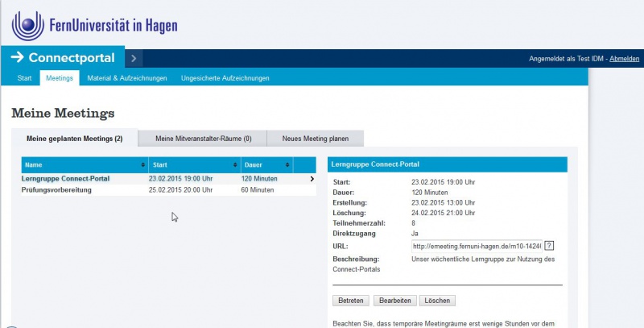
Task: Switch to Meine Mitveranstalter-Räume (0) tab
Action: [x=204, y=139]
